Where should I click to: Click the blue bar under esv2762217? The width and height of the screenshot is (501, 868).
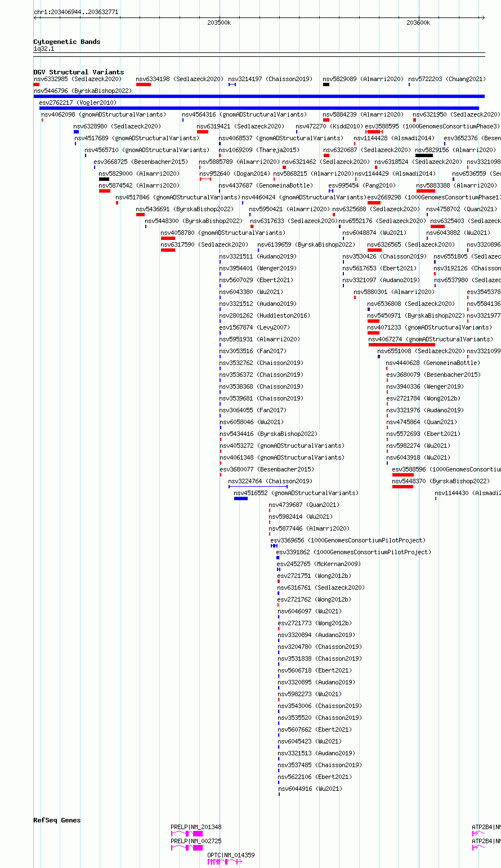pos(259,108)
